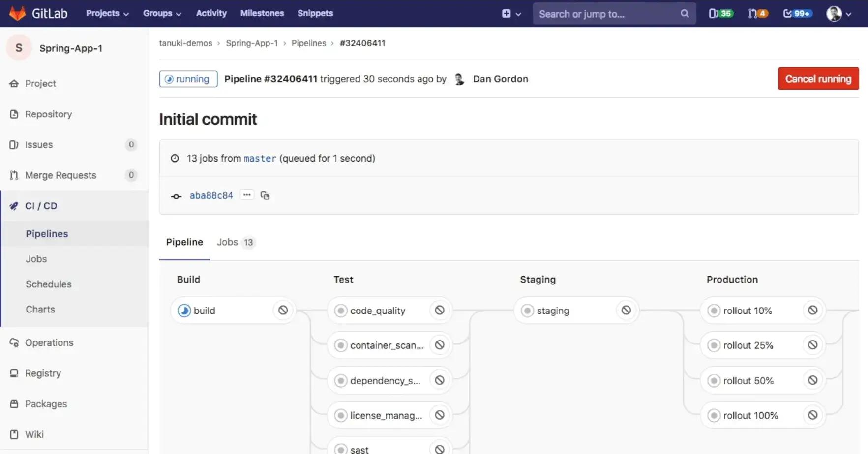The image size is (868, 454).
Task: Click the Spring-App-1 sidebar title
Action: click(71, 48)
